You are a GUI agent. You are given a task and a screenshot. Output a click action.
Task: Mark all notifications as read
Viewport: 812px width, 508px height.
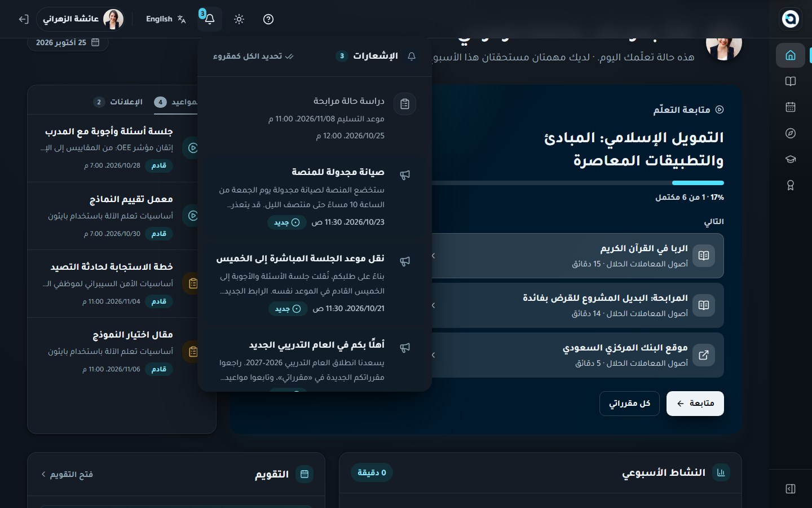(x=253, y=56)
